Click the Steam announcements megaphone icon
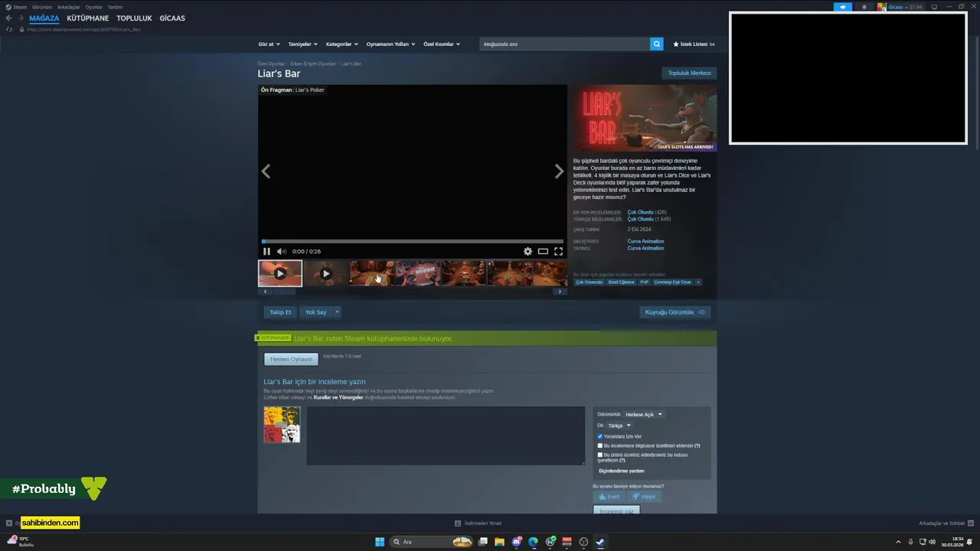Screen dimensions: 980x551 (843, 7)
